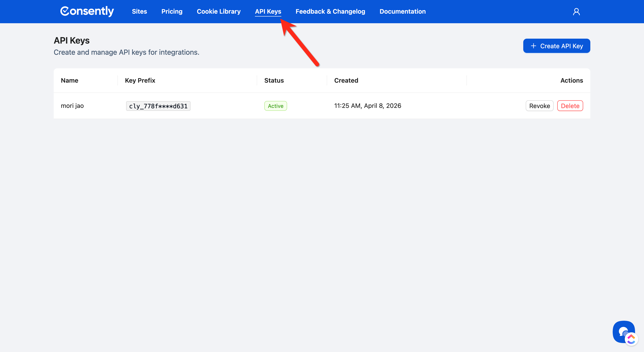Click the Status column header
The image size is (644, 352).
(274, 80)
